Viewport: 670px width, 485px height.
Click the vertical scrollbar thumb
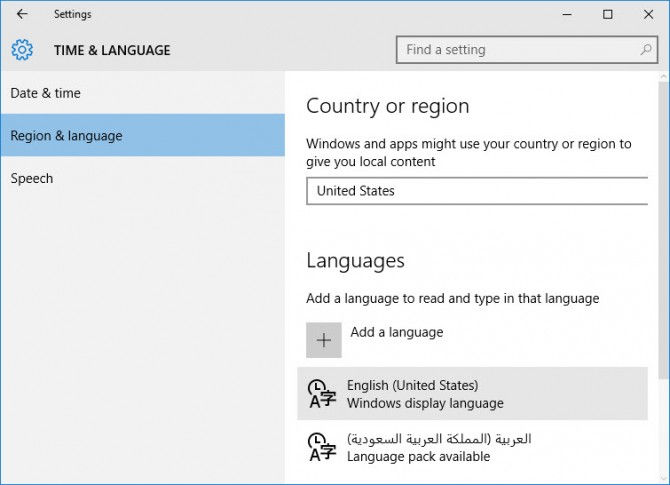click(x=663, y=231)
